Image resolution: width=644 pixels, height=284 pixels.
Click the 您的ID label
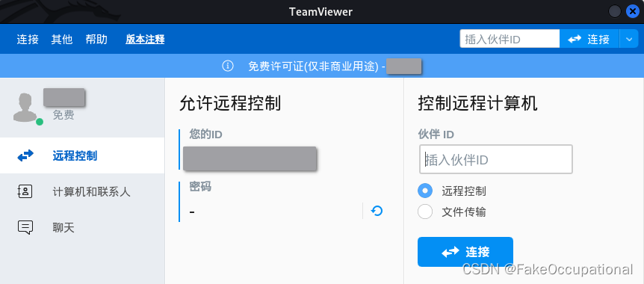[x=205, y=134]
